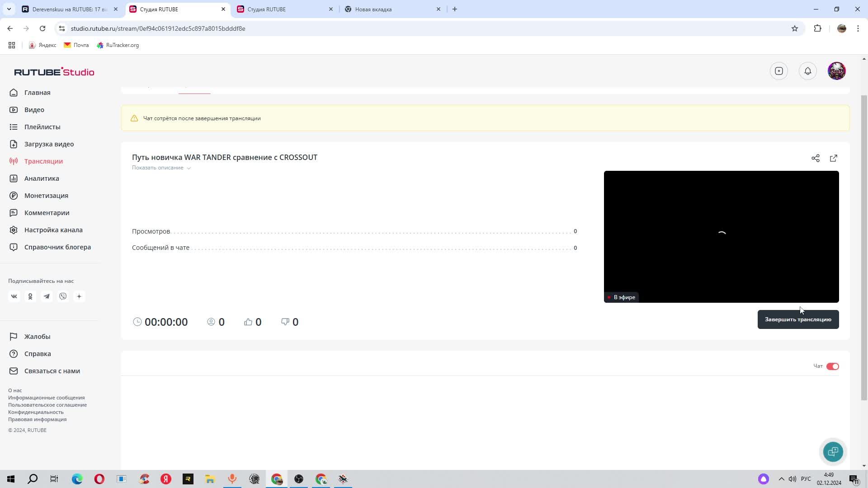
Task: Reload the current page
Action: [42, 28]
